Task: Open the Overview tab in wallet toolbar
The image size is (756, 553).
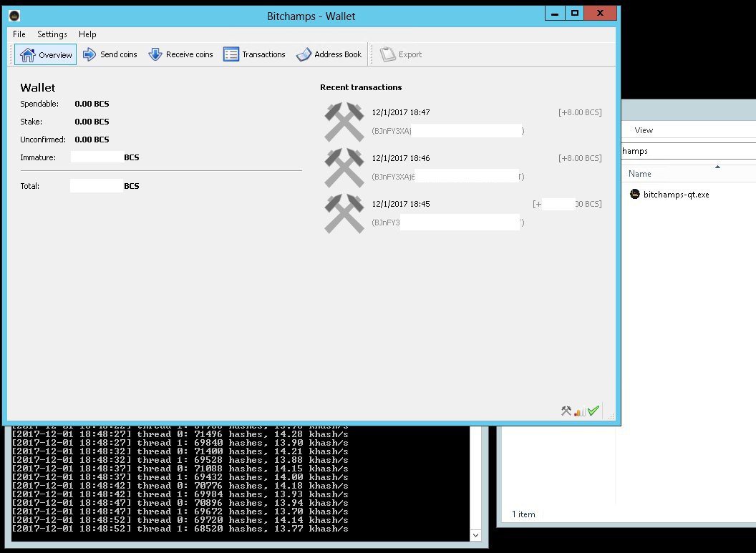Action: pyautogui.click(x=45, y=54)
